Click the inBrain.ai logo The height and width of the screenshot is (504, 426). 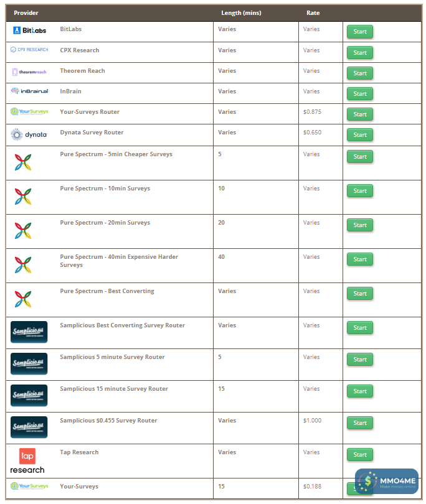pyautogui.click(x=29, y=91)
